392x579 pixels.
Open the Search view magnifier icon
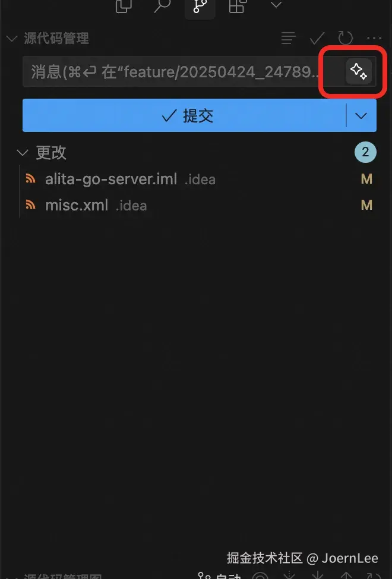[x=162, y=6]
